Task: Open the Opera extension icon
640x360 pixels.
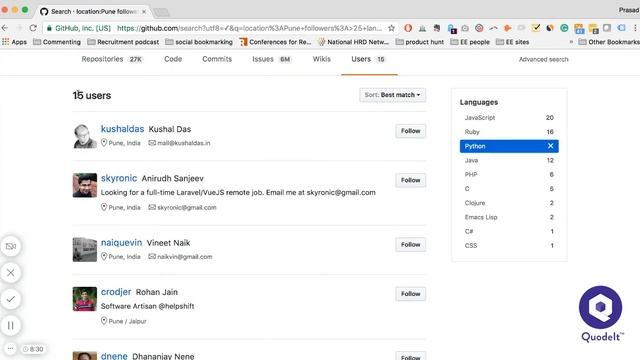Action: tap(408, 28)
